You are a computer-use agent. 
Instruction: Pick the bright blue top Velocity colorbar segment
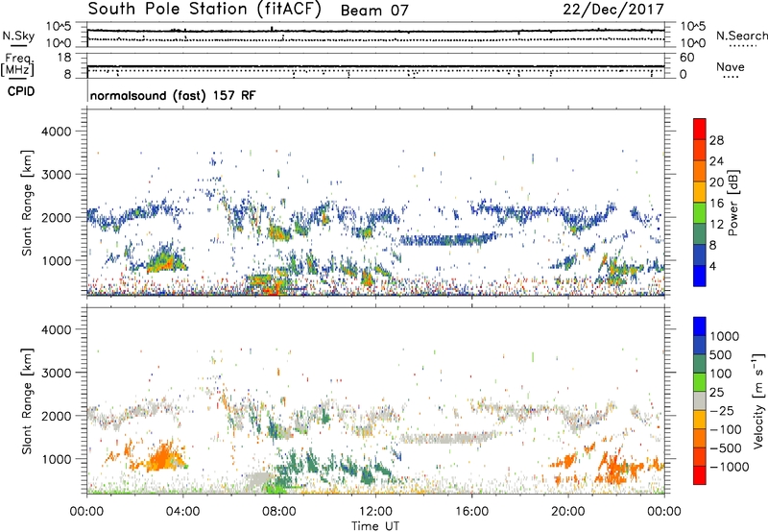coord(700,326)
